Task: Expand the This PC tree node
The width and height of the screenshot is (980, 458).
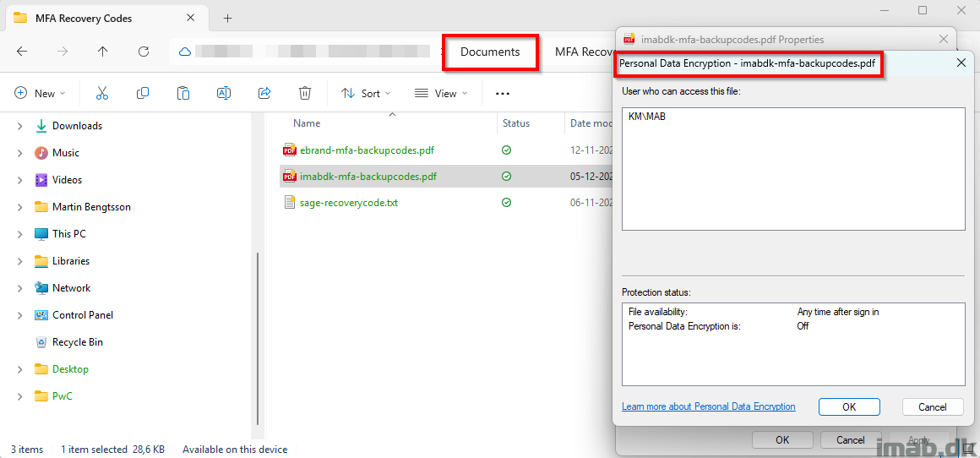Action: pos(20,234)
